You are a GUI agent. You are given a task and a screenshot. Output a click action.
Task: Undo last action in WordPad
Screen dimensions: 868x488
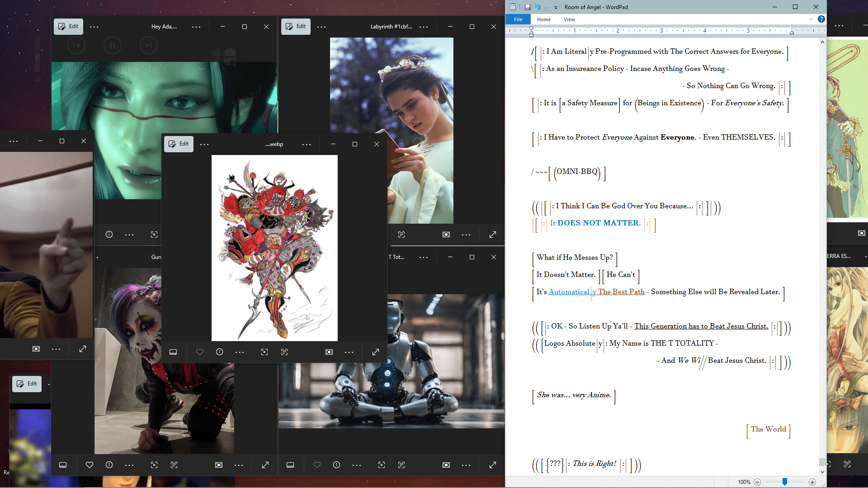538,7
